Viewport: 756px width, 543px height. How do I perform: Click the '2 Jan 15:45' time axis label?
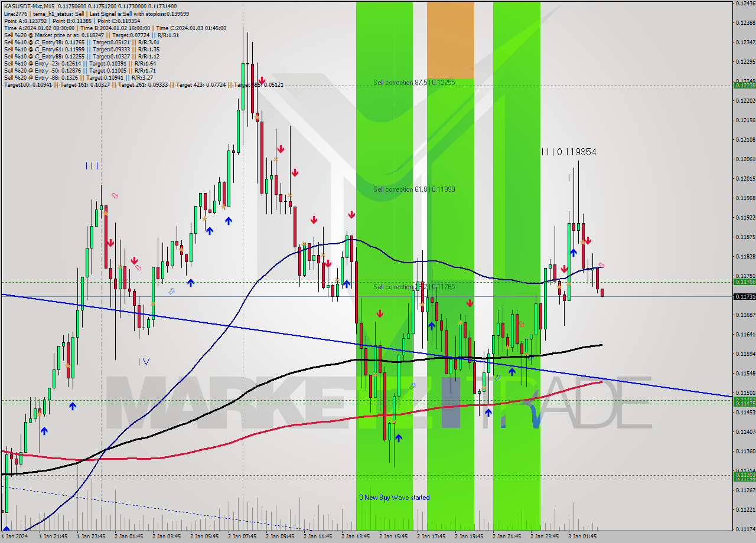[393, 537]
